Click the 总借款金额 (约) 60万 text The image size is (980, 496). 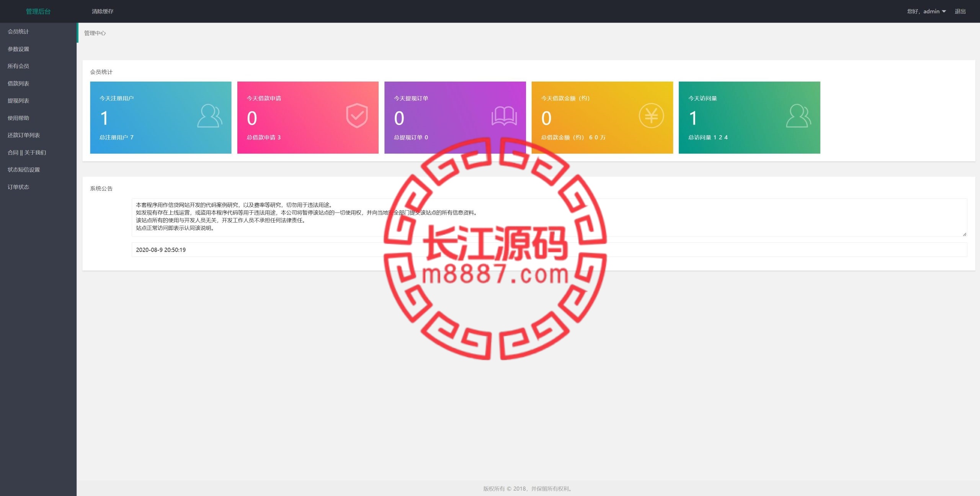573,137
